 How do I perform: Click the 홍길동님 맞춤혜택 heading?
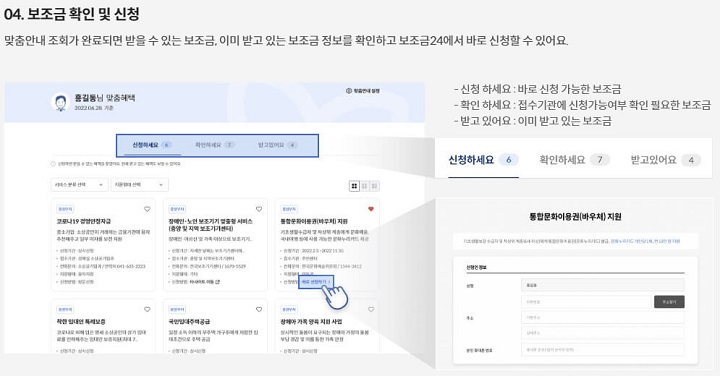(105, 98)
